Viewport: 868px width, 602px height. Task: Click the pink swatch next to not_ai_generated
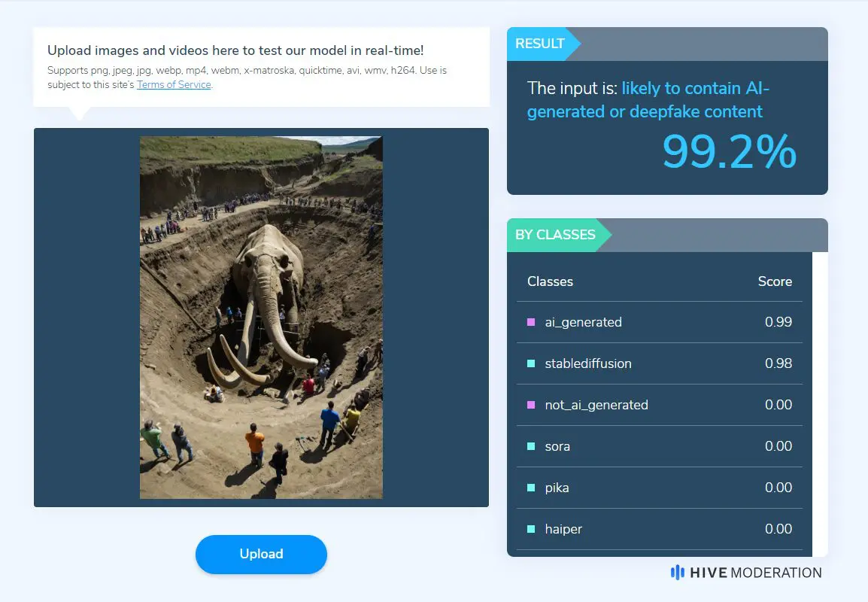[531, 405]
